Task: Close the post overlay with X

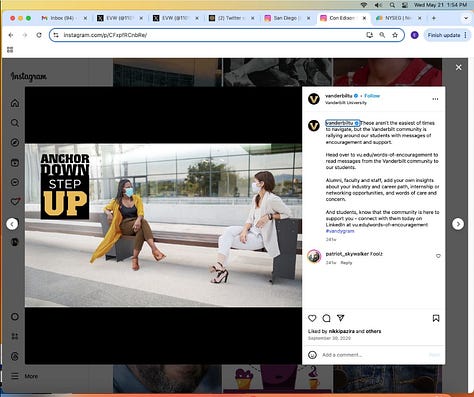Action: [x=459, y=67]
